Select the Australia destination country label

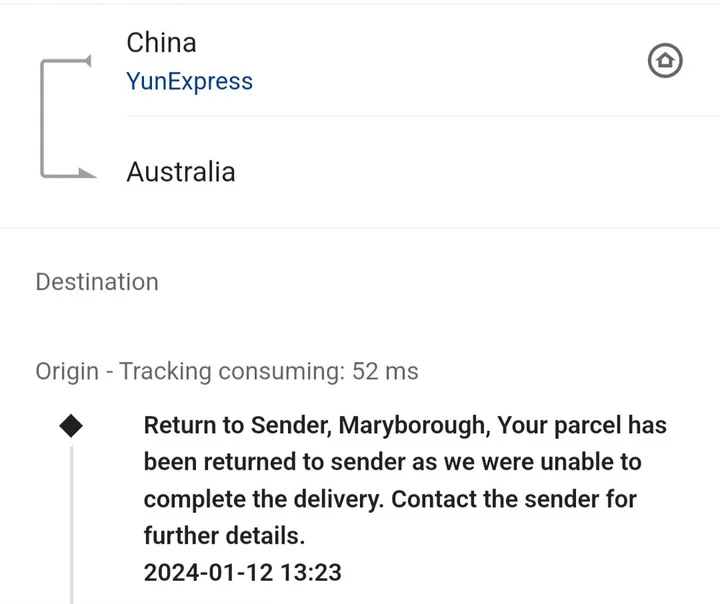pos(181,172)
